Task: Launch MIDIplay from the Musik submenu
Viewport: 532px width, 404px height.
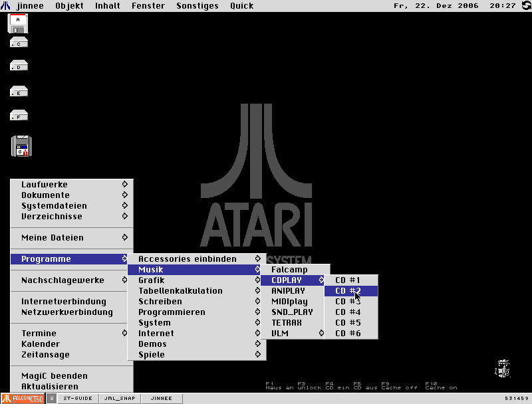Action: tap(293, 301)
